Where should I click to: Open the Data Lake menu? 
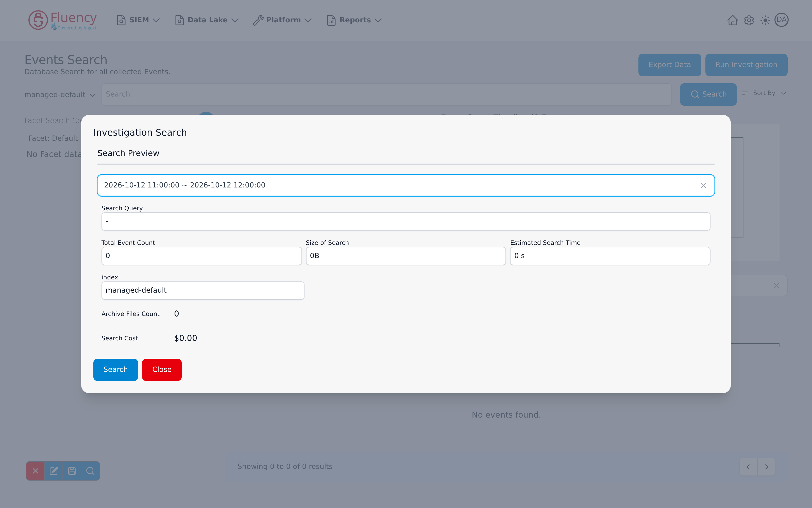click(x=207, y=20)
